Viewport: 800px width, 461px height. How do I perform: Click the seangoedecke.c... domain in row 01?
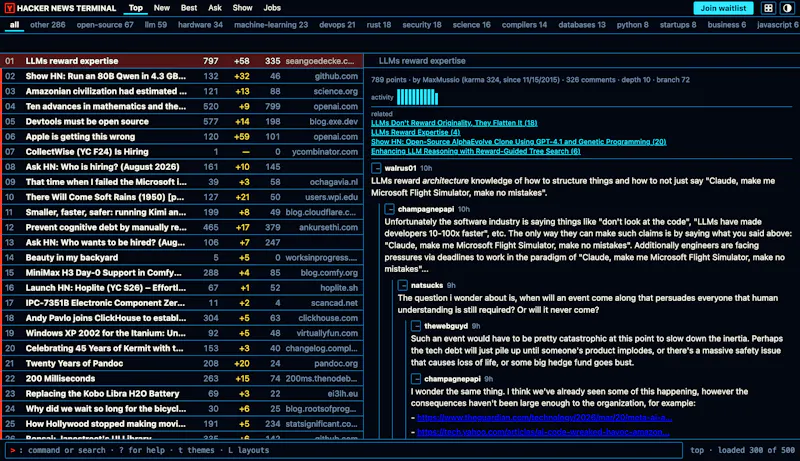coord(320,61)
